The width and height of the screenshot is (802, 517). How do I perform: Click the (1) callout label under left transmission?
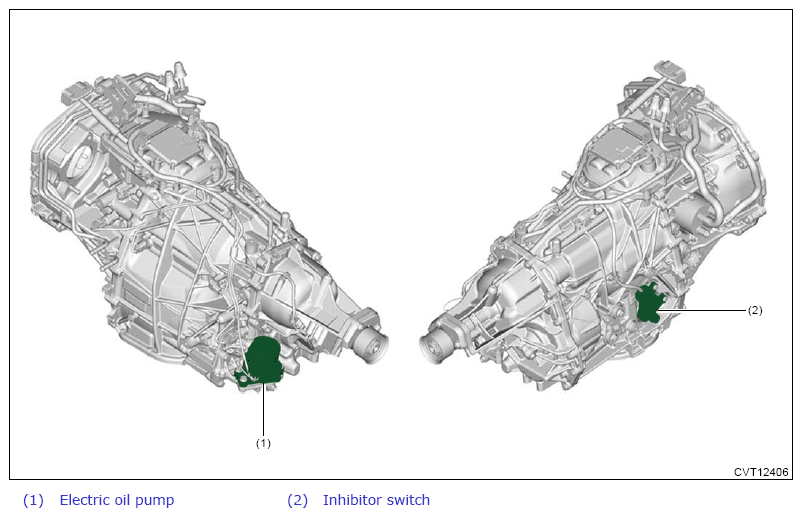(x=263, y=441)
